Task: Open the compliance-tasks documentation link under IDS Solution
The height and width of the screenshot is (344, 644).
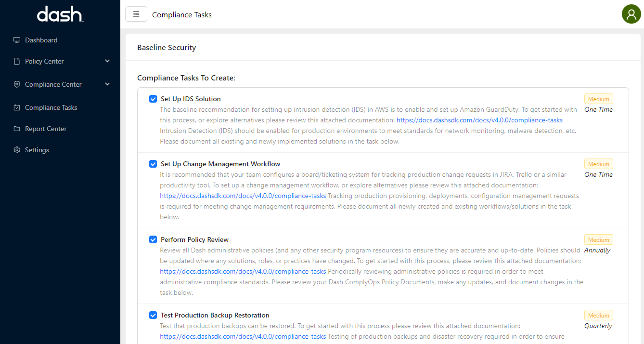Action: (x=479, y=120)
